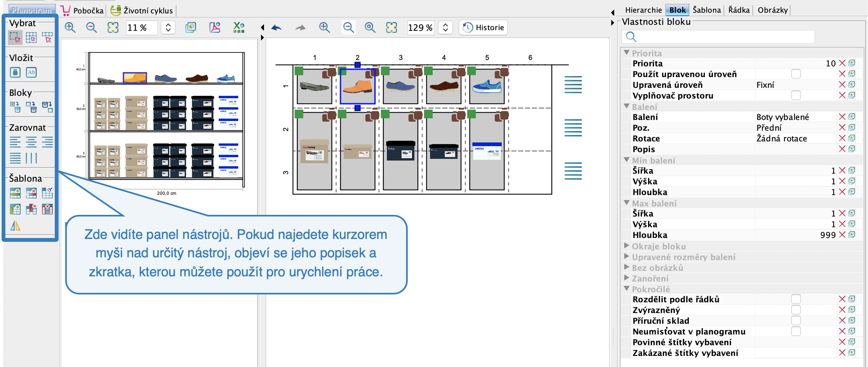Enable Zvýrazněný checkbox
The width and height of the screenshot is (868, 367).
[x=796, y=310]
